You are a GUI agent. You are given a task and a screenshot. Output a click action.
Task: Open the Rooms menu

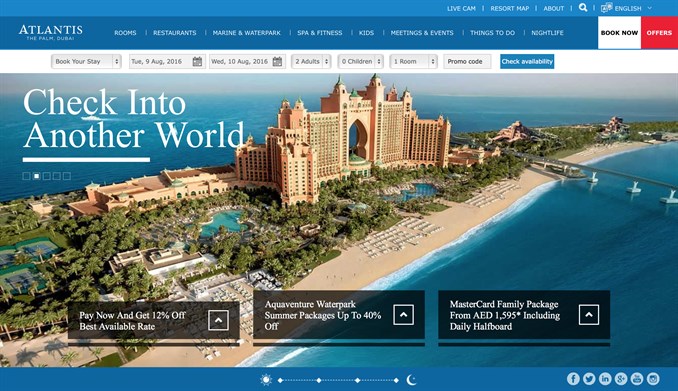pos(125,33)
